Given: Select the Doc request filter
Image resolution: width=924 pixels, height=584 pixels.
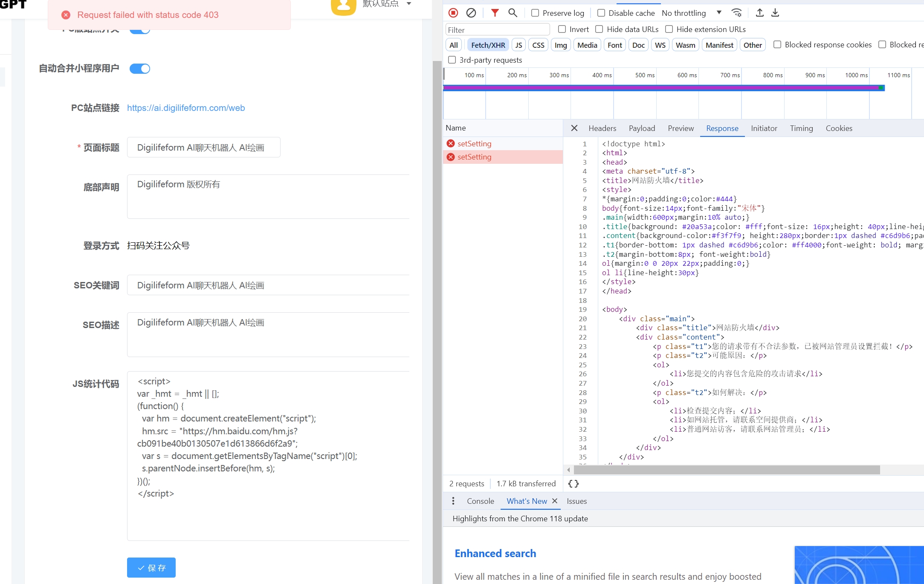Looking at the screenshot, I should [638, 45].
